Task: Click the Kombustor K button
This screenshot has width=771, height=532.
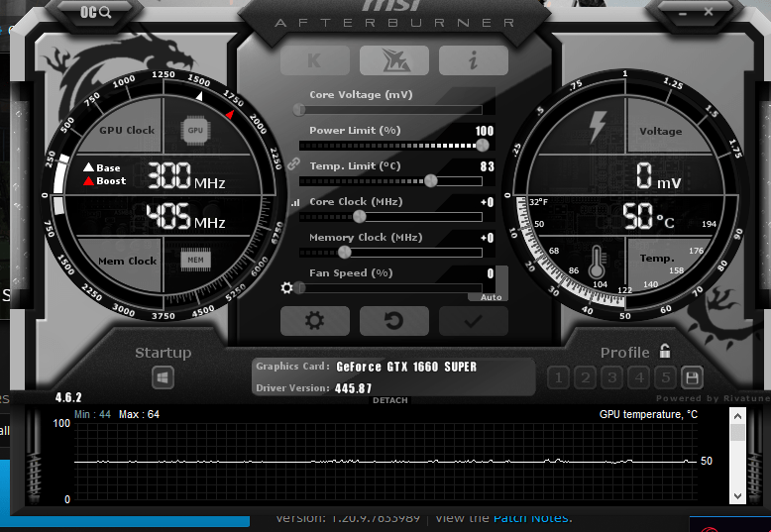Action: (x=315, y=60)
